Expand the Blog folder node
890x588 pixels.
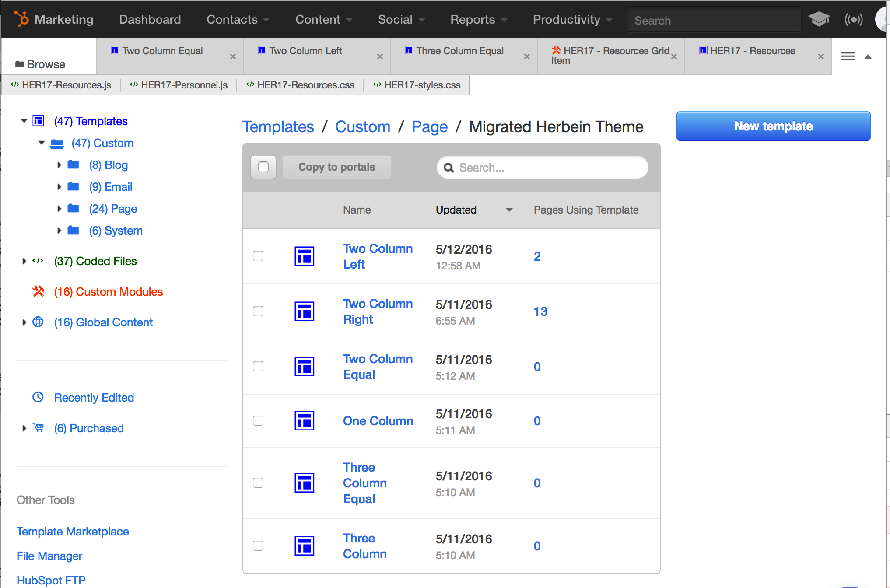click(60, 165)
